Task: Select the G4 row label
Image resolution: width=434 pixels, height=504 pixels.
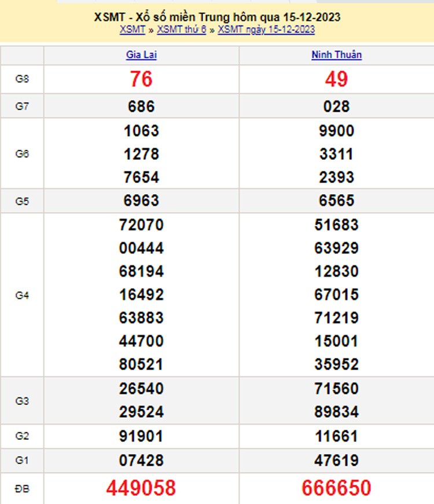Action: (x=22, y=295)
